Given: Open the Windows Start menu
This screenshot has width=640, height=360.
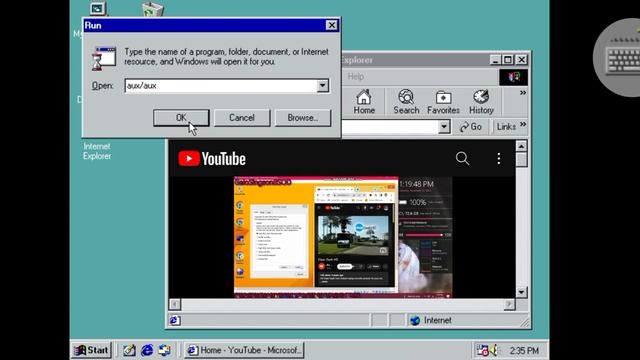Looking at the screenshot, I should coord(91,350).
